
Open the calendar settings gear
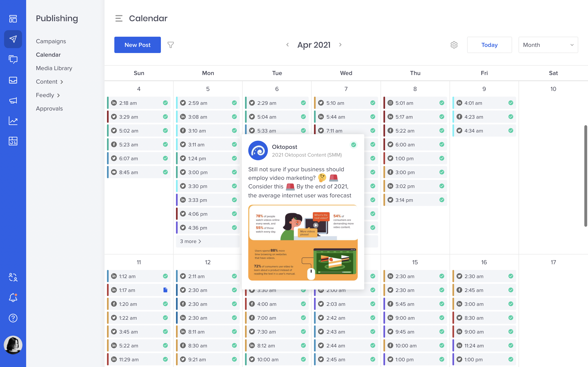point(454,45)
